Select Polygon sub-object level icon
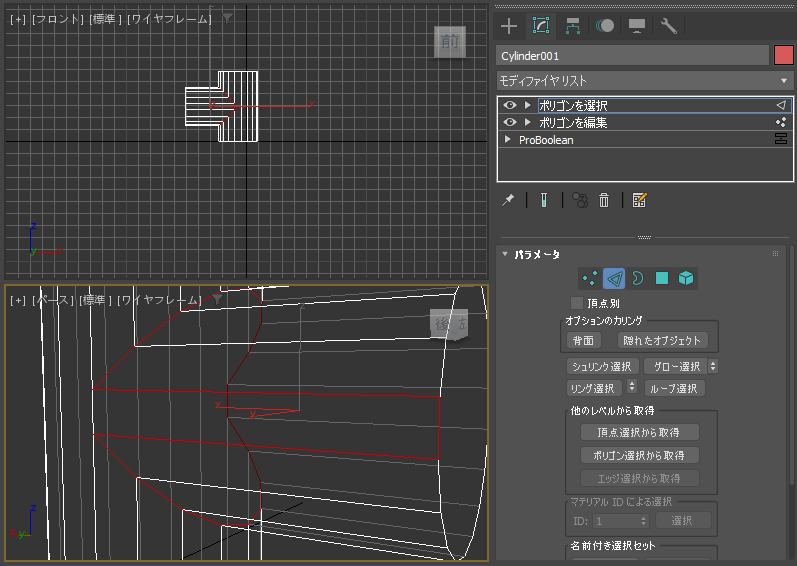 click(x=662, y=278)
